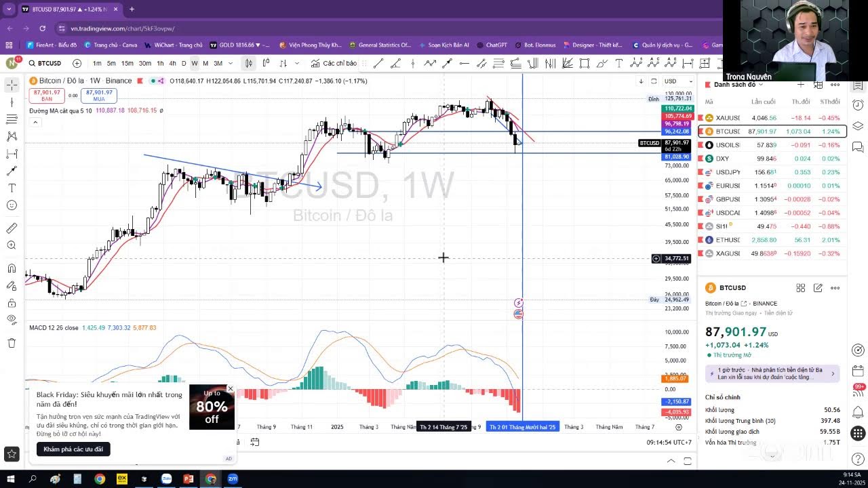Open the patterns tool in left sidebar
The height and width of the screenshot is (488, 868).
pyautogui.click(x=12, y=136)
